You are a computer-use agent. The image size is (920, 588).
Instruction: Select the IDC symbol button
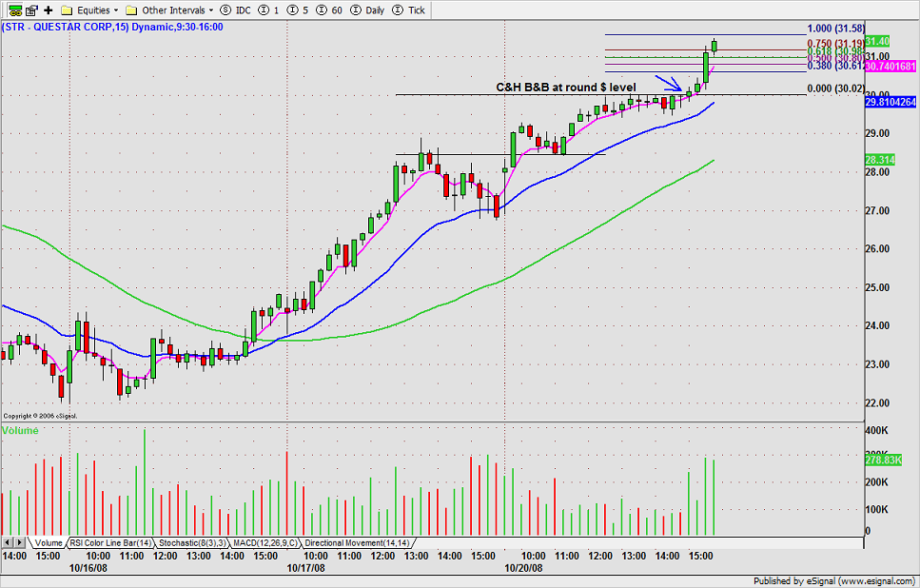235,10
